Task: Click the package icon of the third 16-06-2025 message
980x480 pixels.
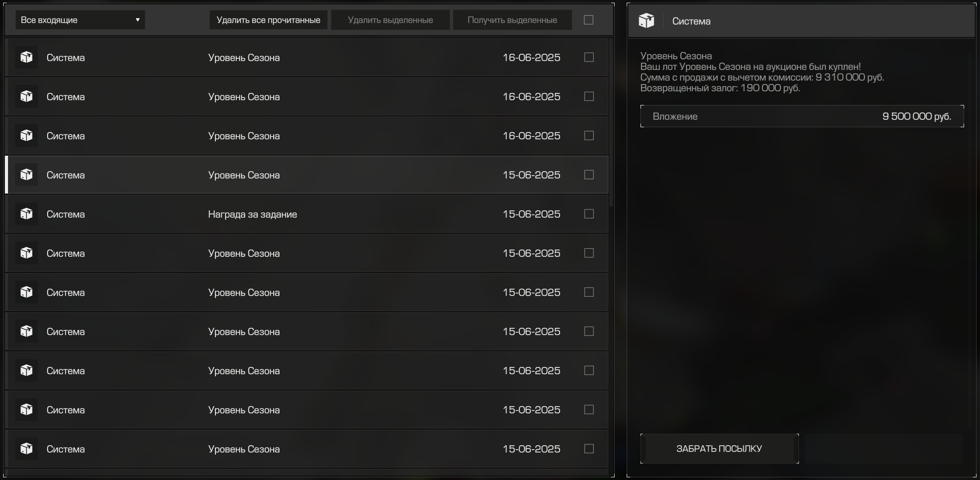Action: point(26,136)
